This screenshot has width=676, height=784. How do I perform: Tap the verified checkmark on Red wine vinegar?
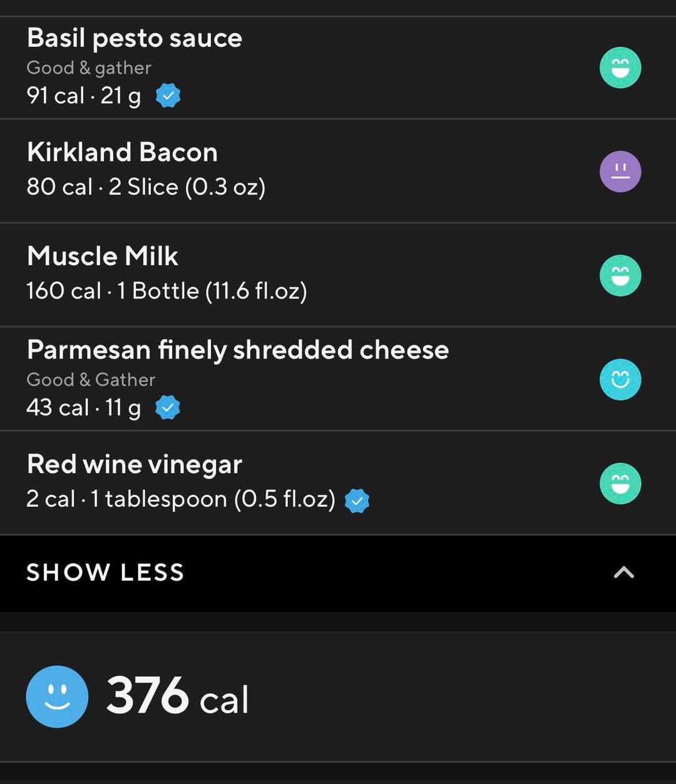click(357, 501)
